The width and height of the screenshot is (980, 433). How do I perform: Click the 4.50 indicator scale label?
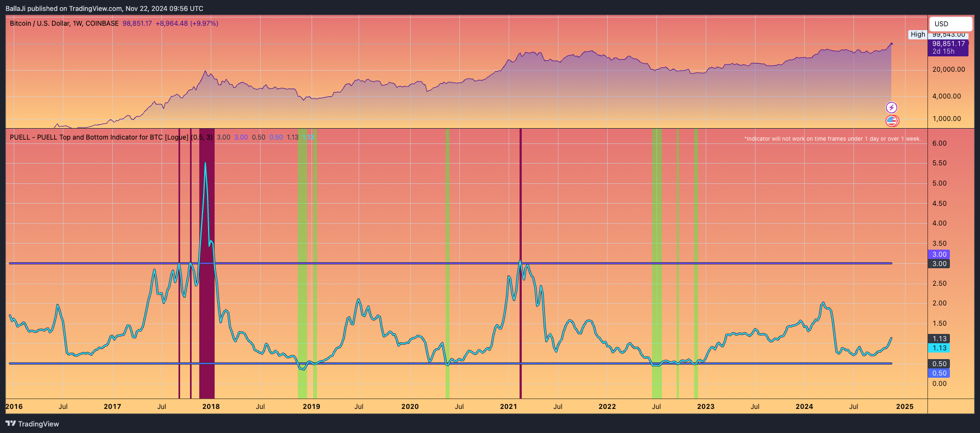[x=939, y=204]
